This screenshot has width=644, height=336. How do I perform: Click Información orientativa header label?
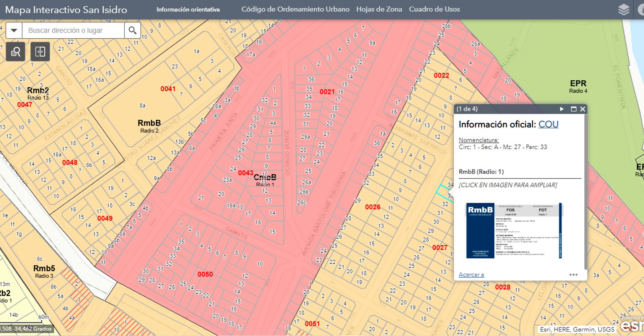[188, 10]
